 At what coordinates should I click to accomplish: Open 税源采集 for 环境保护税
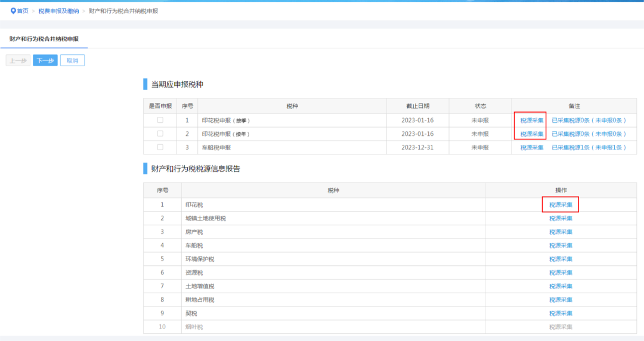[561, 259]
